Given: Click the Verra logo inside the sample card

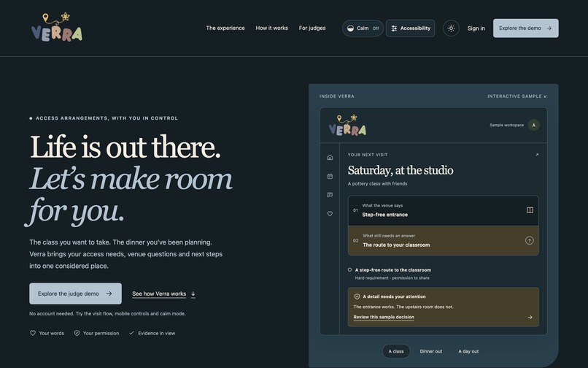Looking at the screenshot, I should 348,125.
